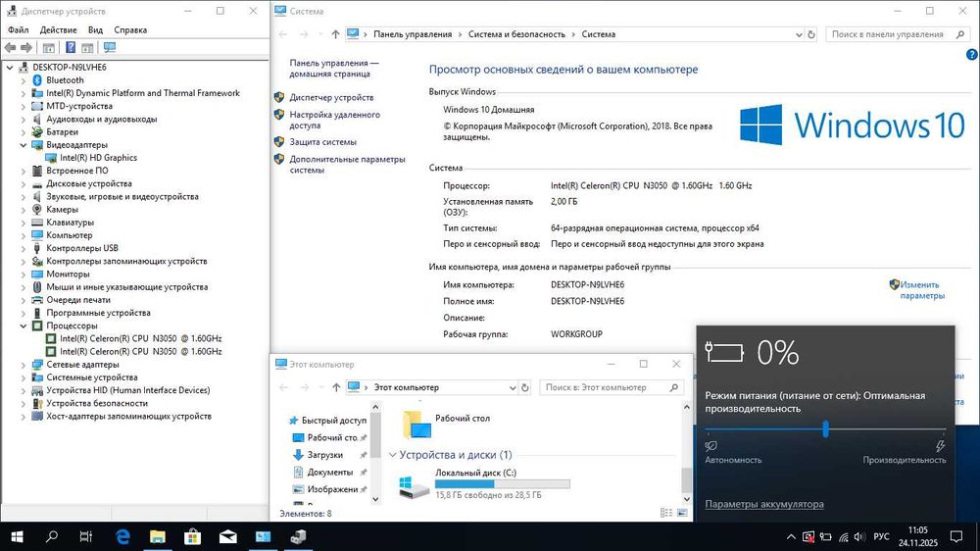The image size is (980, 551).
Task: Open File Explorer from the taskbar
Action: coord(158,536)
